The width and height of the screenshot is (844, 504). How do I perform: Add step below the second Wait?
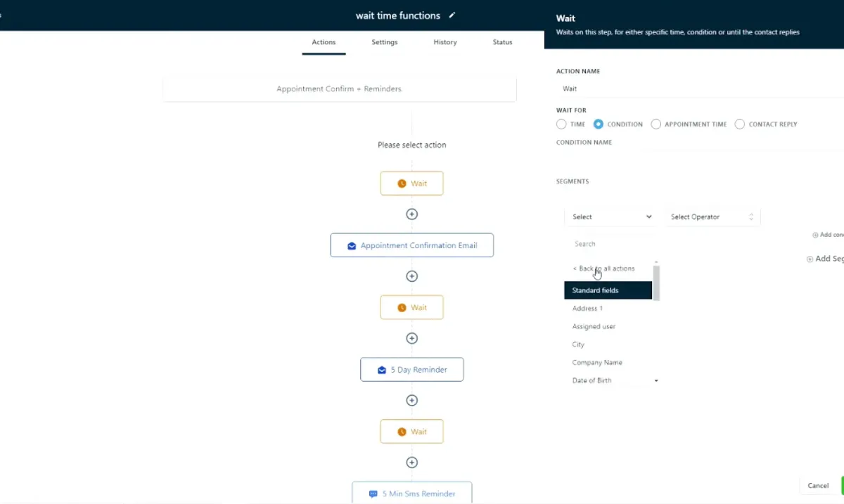pyautogui.click(x=412, y=338)
